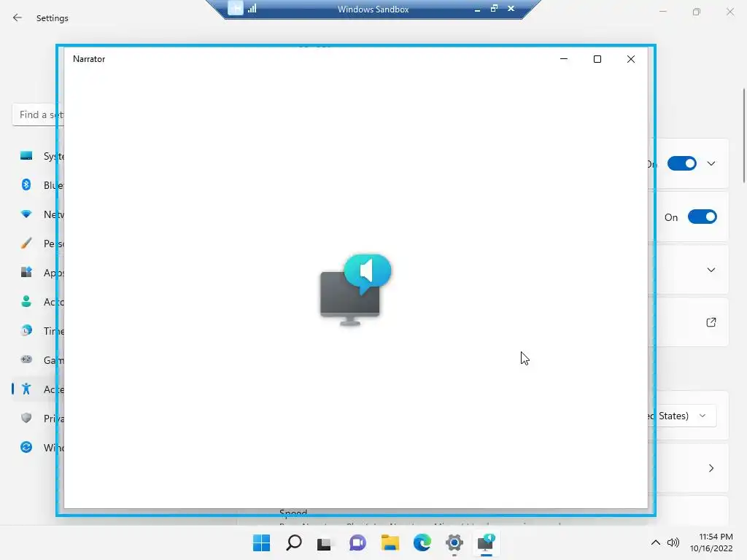Select the Bluetooth icon in Settings sidebar
Image resolution: width=747 pixels, height=560 pixels.
(x=26, y=184)
